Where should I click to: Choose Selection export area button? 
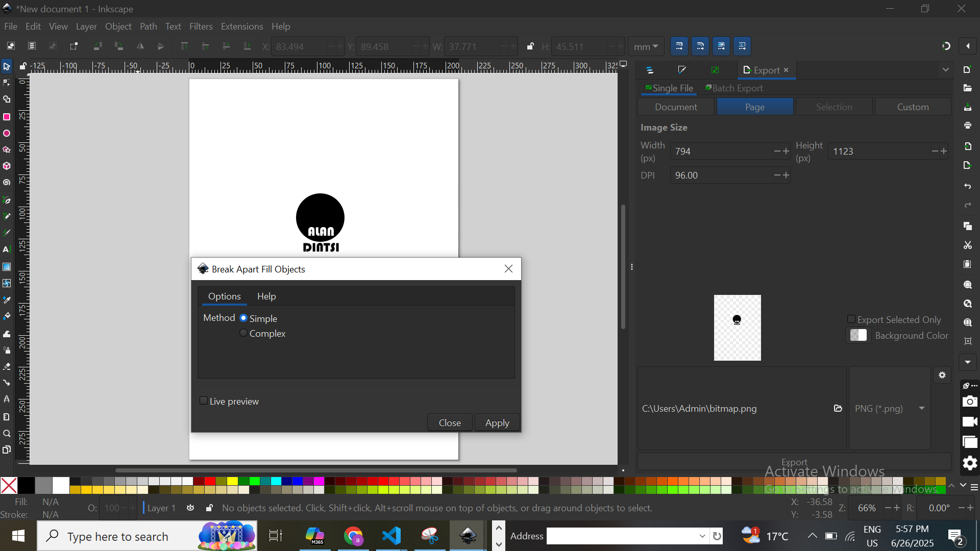(x=834, y=107)
